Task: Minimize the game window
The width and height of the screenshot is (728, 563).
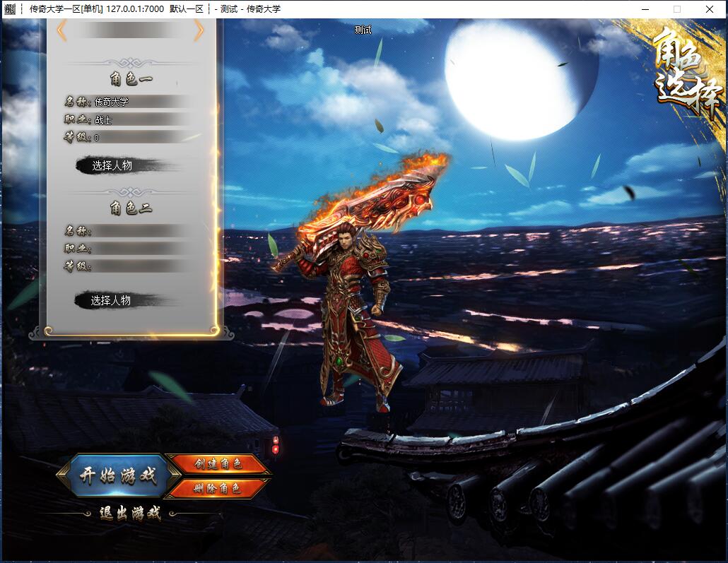Action: click(645, 8)
